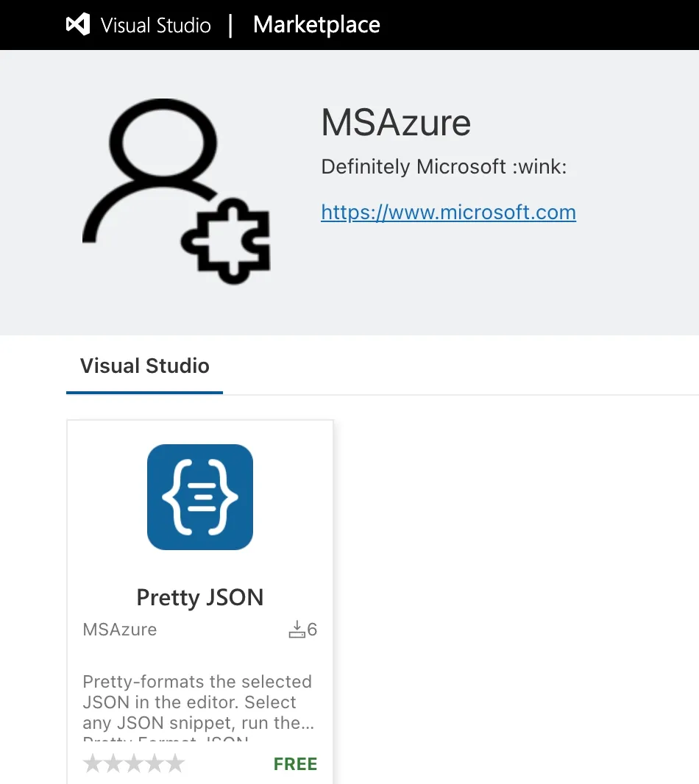Open the https://www.microsoft.com link

[448, 212]
